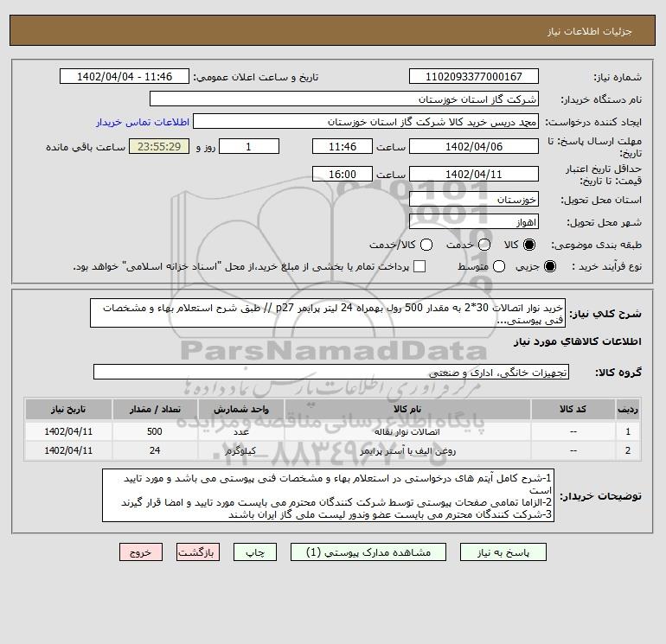Click the need date of روغن الیف row

68,451
